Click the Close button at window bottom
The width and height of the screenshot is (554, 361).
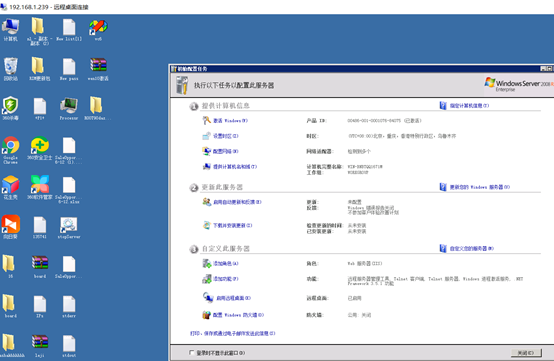pyautogui.click(x=526, y=353)
